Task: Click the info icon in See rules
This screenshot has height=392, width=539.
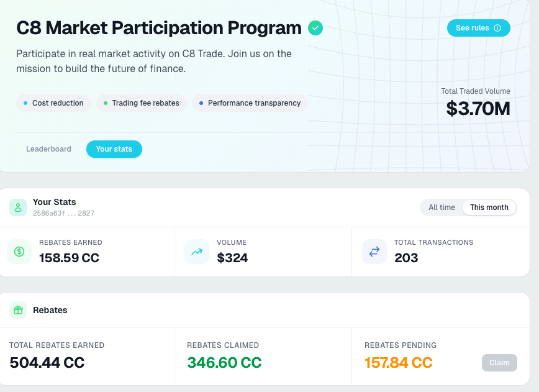Action: coord(497,28)
